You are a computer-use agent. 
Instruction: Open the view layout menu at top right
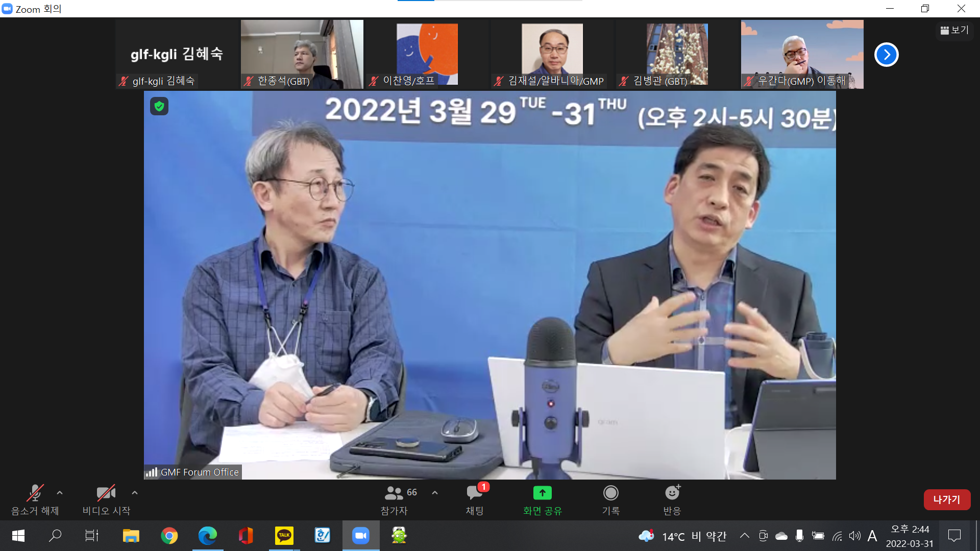tap(954, 30)
